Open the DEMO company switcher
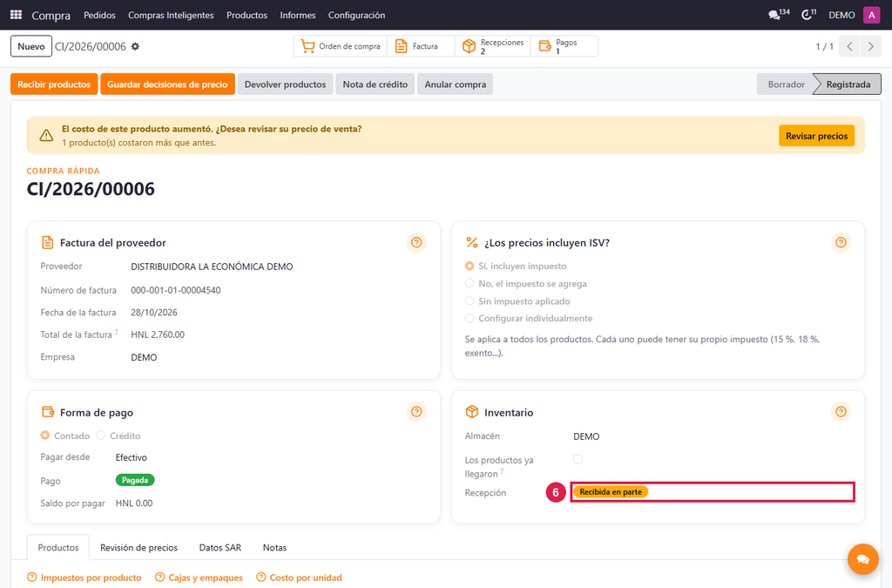 [841, 16]
